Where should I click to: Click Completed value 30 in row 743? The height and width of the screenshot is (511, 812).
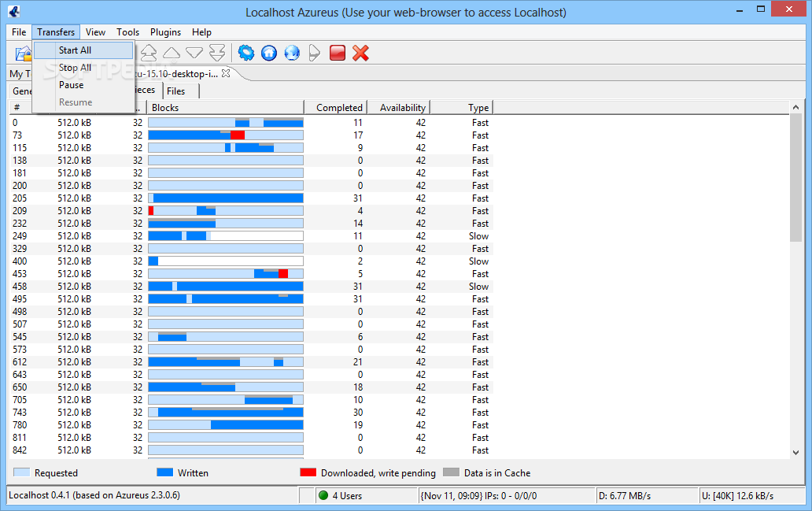tap(358, 413)
